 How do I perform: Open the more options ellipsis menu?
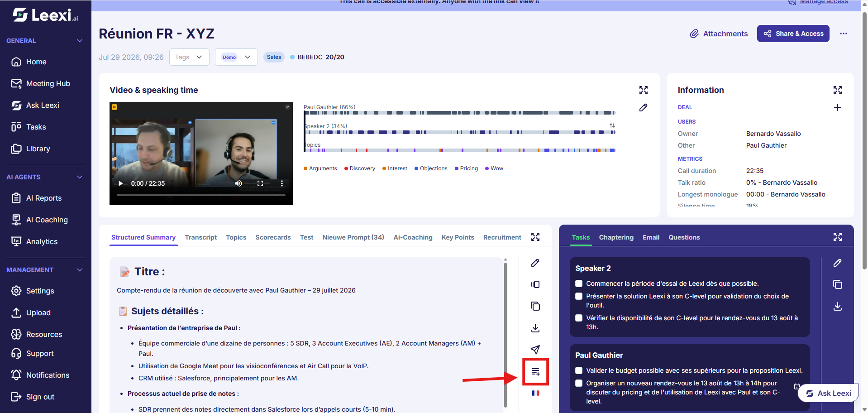(843, 34)
